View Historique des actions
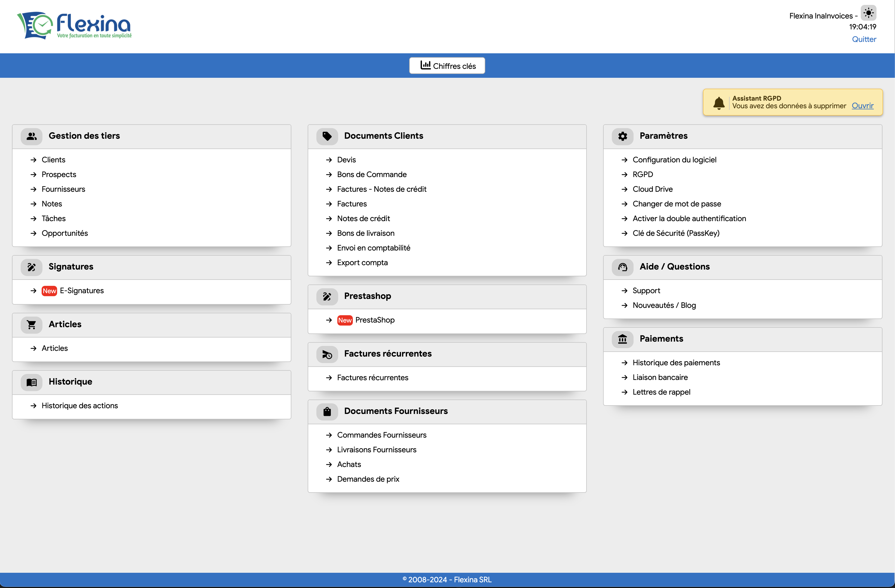 pyautogui.click(x=80, y=406)
